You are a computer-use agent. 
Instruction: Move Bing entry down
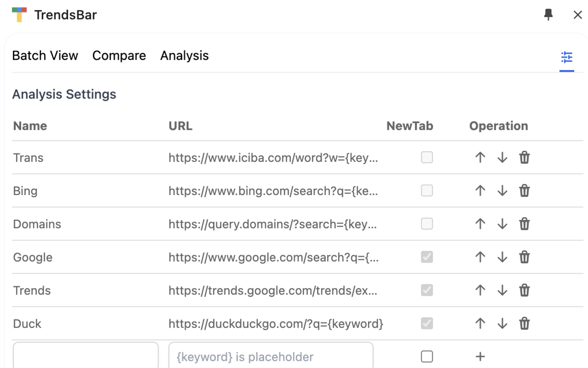502,191
